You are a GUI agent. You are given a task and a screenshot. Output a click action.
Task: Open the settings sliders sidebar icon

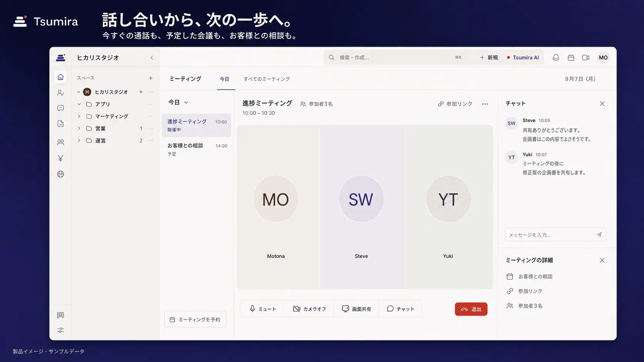60,330
